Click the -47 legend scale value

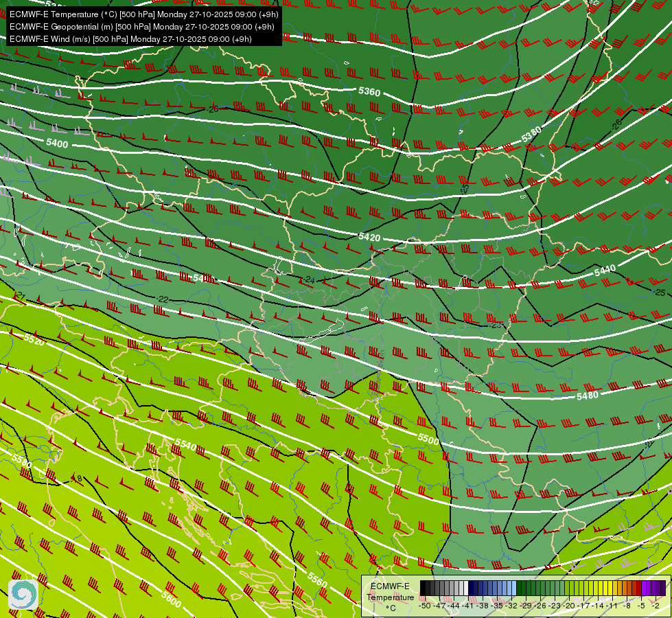[x=439, y=606]
